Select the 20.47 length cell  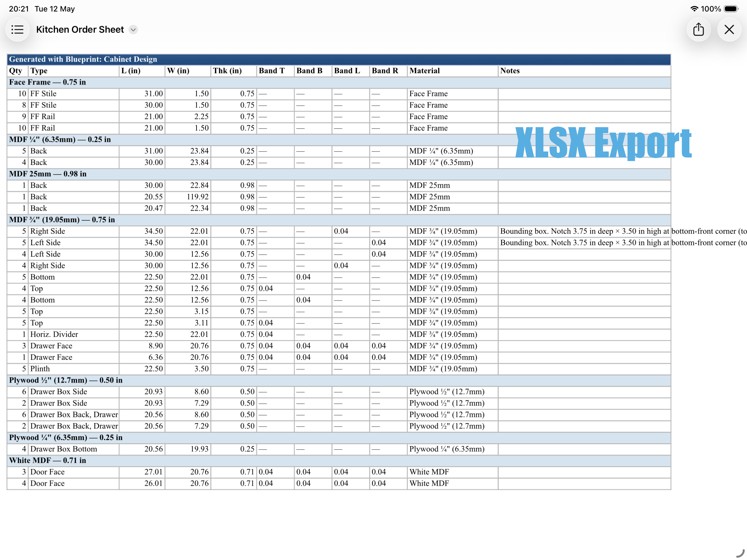pos(142,208)
